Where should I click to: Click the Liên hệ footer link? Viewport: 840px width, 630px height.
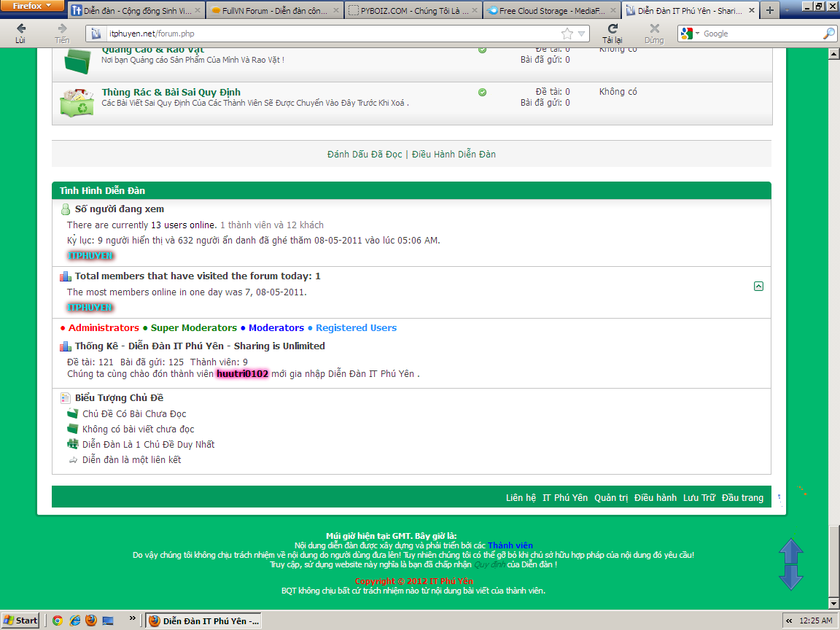[x=521, y=498]
